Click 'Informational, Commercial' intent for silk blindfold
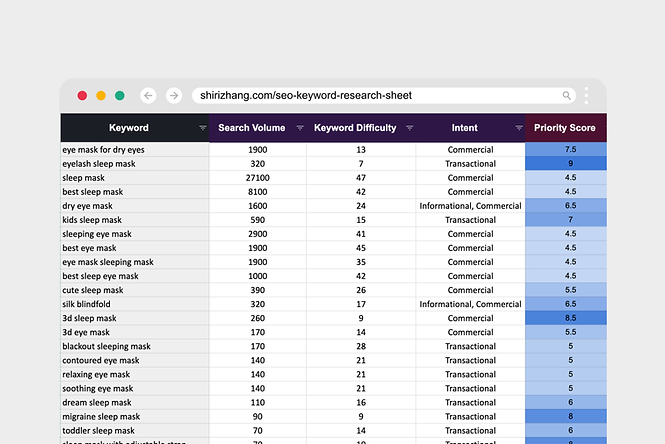Image resolution: width=665 pixels, height=444 pixels. click(470, 304)
